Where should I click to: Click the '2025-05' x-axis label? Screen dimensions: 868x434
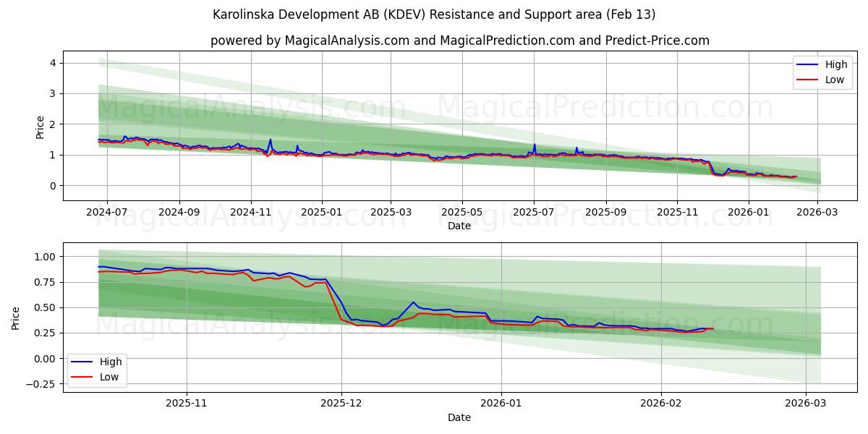click(x=462, y=211)
